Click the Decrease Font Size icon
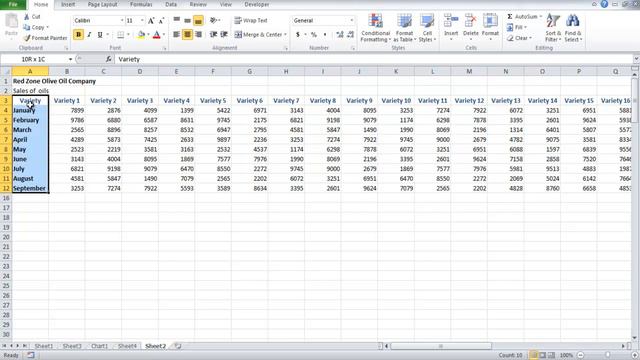 coord(161,20)
